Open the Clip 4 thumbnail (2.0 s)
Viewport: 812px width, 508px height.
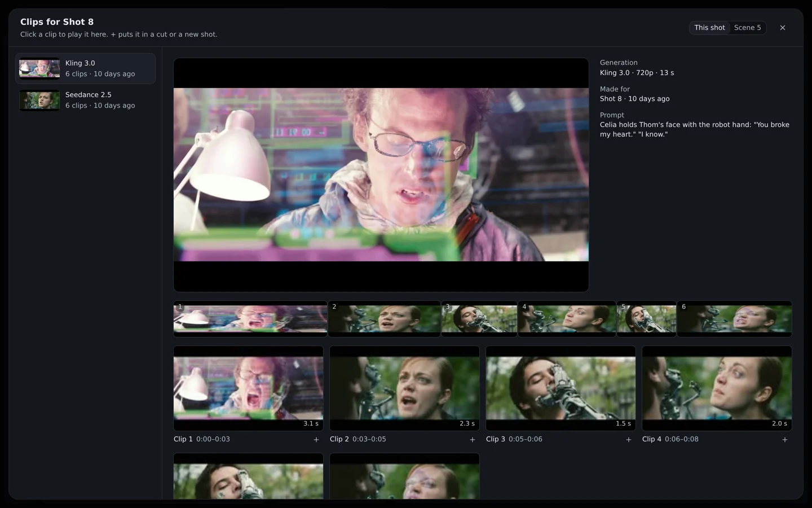point(717,388)
